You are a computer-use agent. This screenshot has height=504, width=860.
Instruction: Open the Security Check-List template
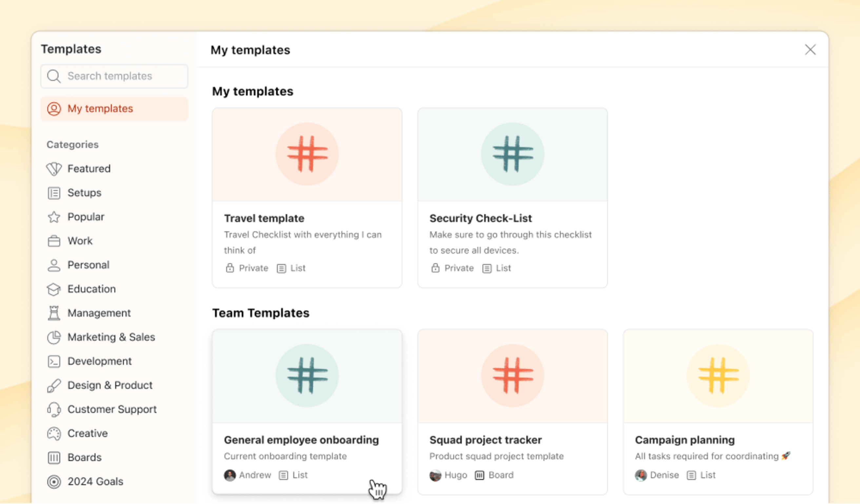[512, 197]
